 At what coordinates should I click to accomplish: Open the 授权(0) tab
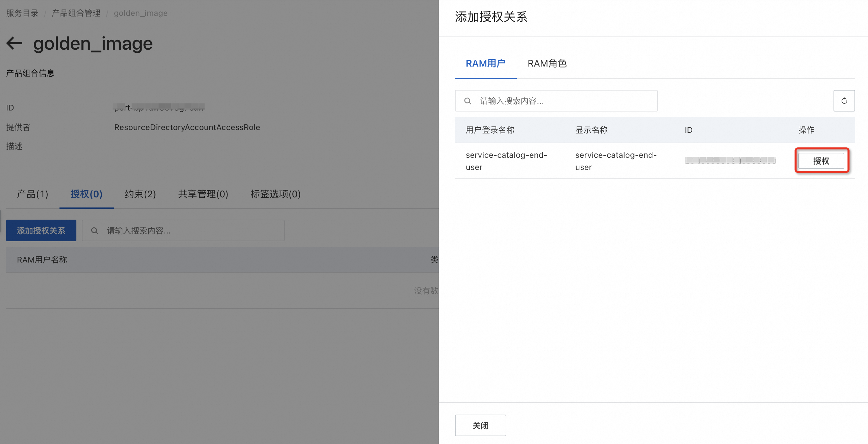(86, 194)
